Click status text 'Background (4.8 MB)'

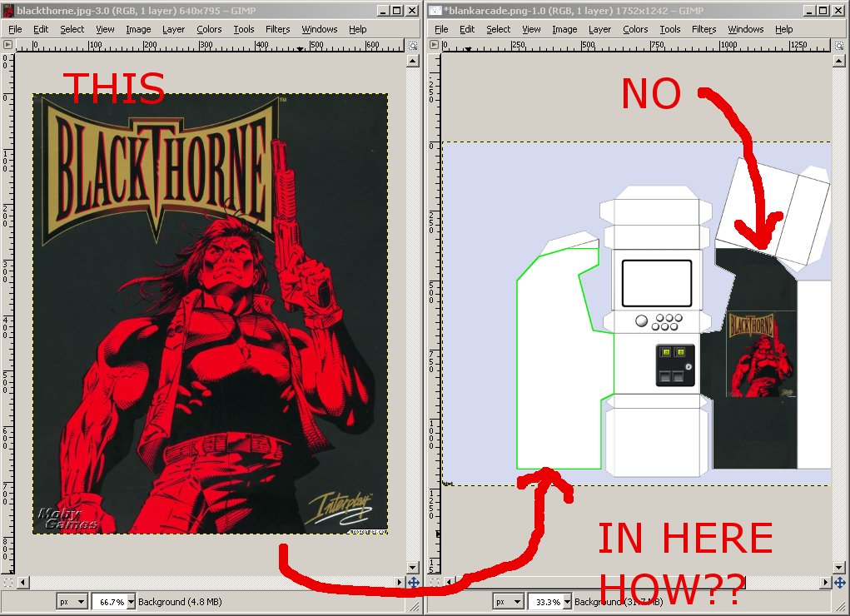180,602
